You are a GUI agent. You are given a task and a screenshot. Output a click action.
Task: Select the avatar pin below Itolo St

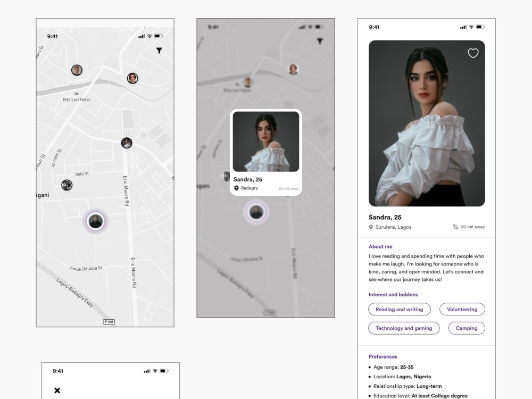67,185
